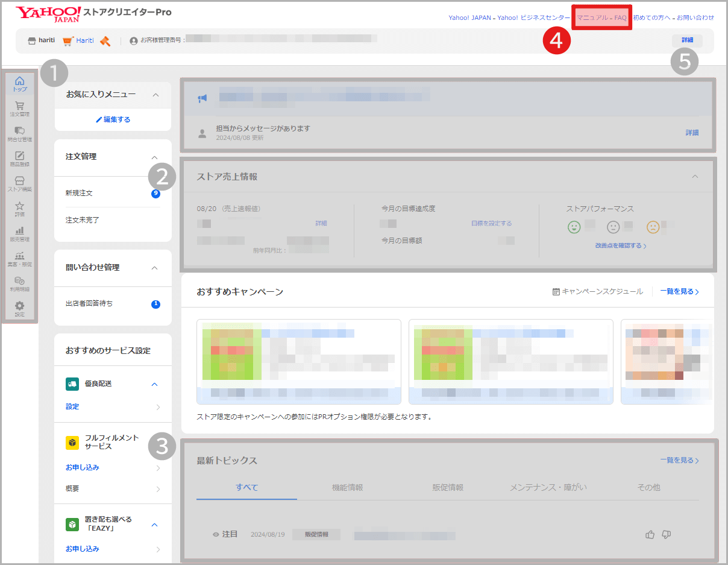Screen dimensions: 728x565
Task: Click the gray neutral face icon
Action: (613, 227)
